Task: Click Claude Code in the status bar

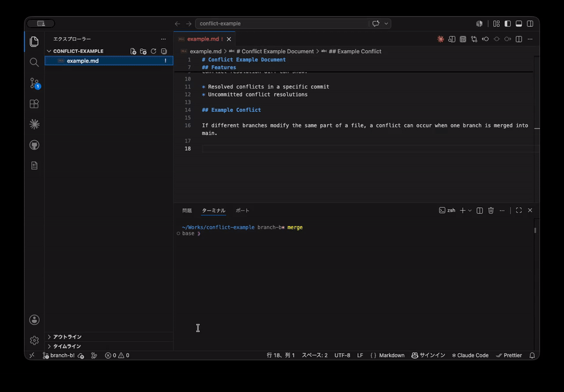Action: click(x=470, y=356)
